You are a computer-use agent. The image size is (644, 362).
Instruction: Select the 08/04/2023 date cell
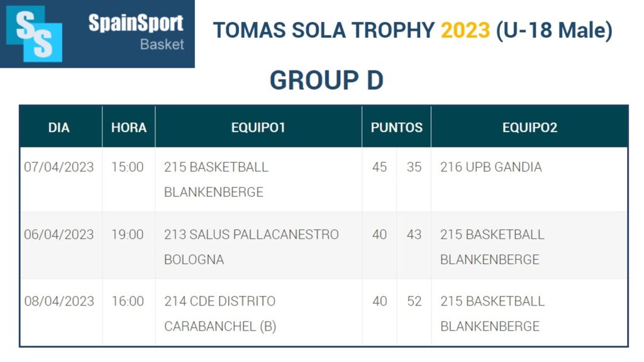[x=59, y=301]
